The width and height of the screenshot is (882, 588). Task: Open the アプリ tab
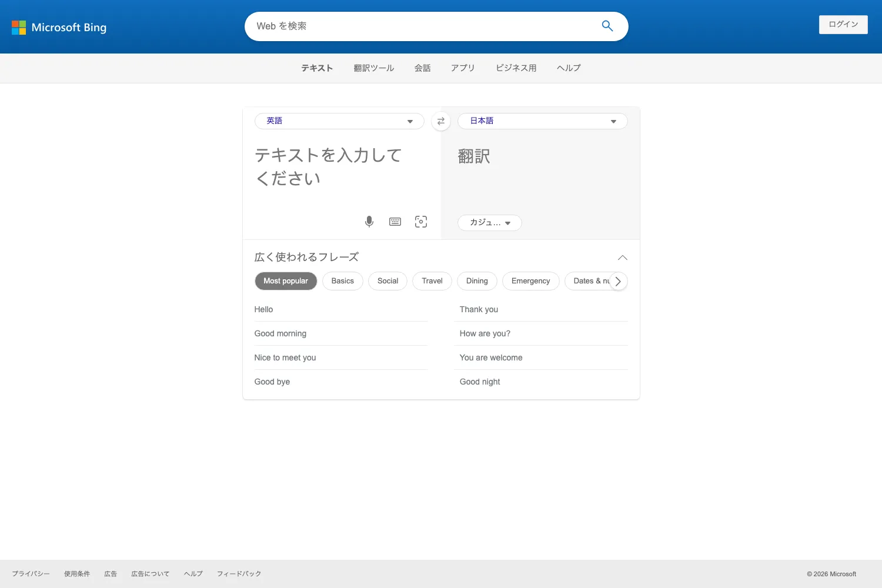[x=463, y=68]
